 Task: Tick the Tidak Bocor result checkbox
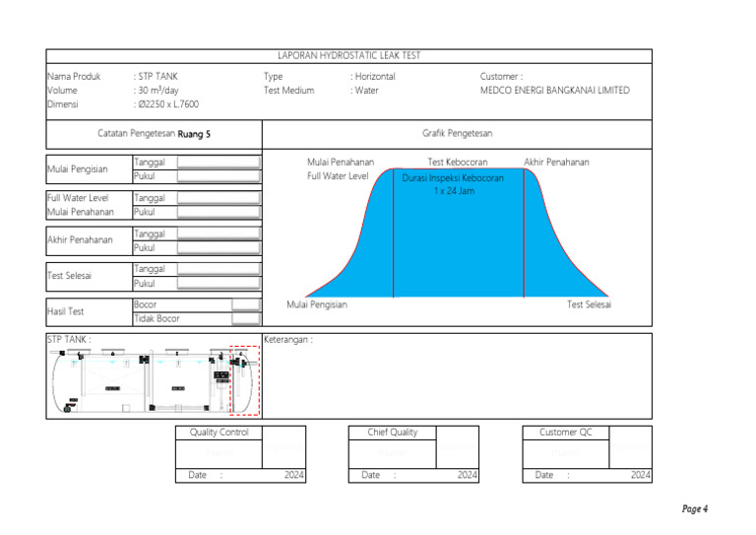[246, 318]
